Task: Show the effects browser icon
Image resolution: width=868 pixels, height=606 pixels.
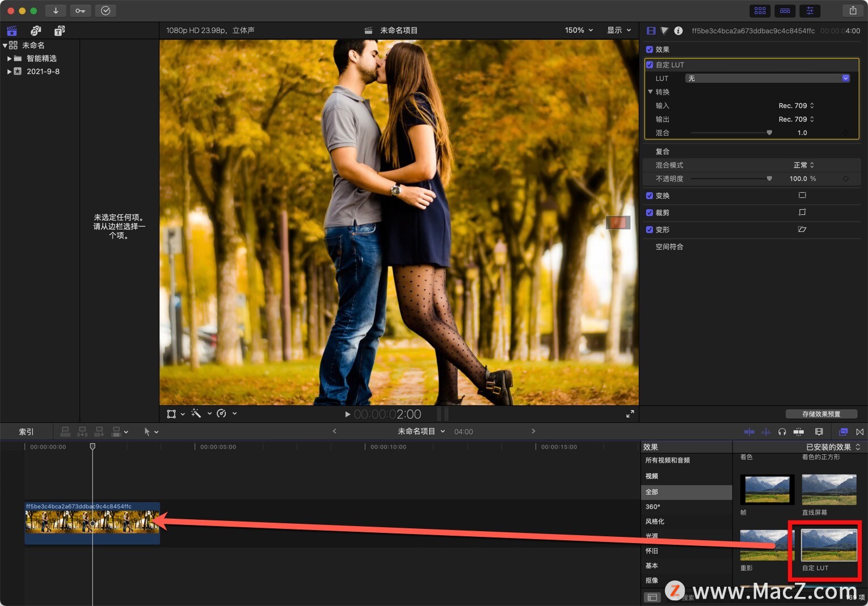Action: pyautogui.click(x=843, y=432)
